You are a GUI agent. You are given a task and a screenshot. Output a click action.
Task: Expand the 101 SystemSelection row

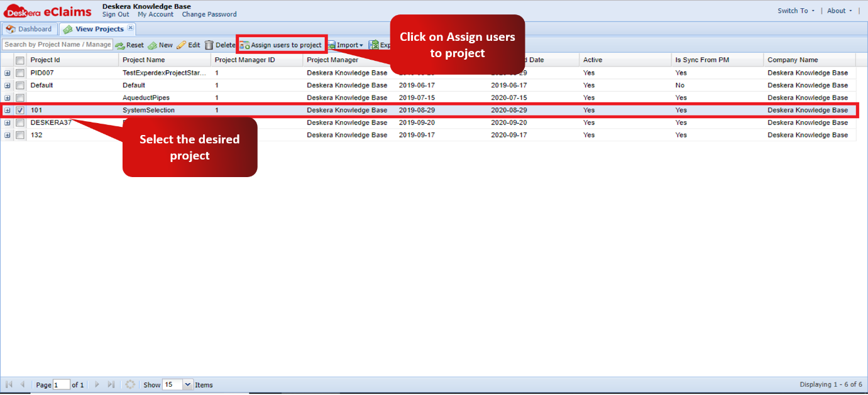pos(8,111)
